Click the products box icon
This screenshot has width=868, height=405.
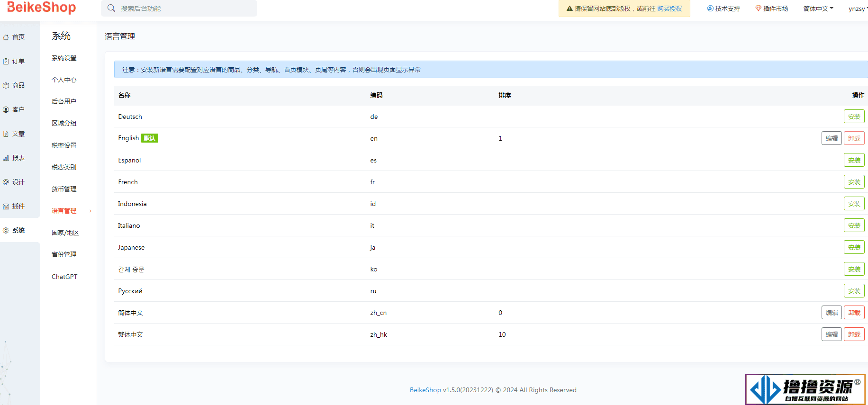[6, 85]
